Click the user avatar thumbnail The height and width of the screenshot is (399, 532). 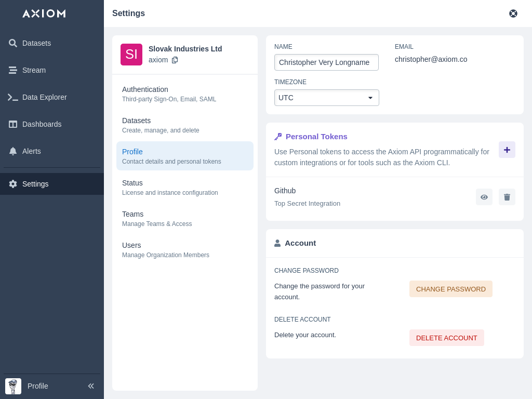click(13, 386)
